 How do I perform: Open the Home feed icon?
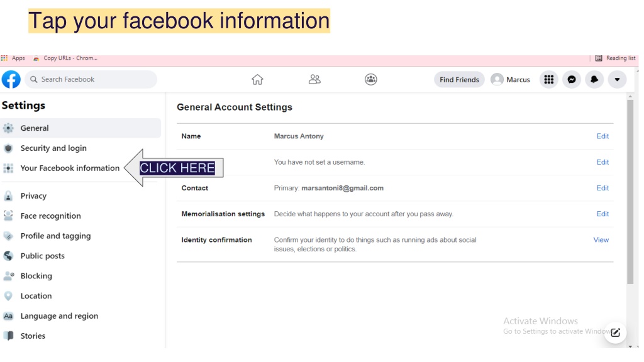(257, 79)
